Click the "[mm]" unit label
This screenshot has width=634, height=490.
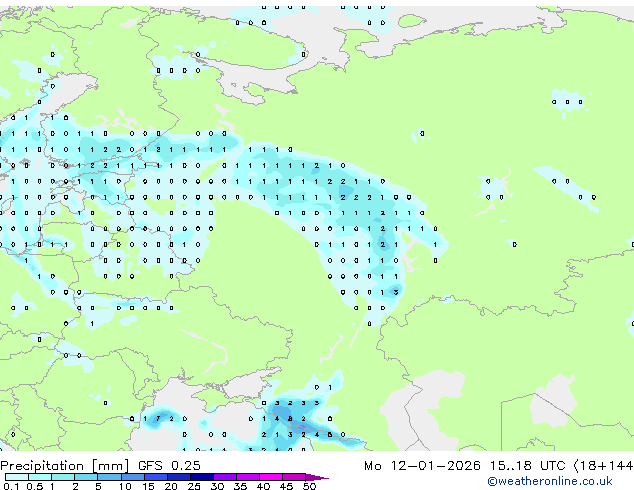click(x=110, y=466)
